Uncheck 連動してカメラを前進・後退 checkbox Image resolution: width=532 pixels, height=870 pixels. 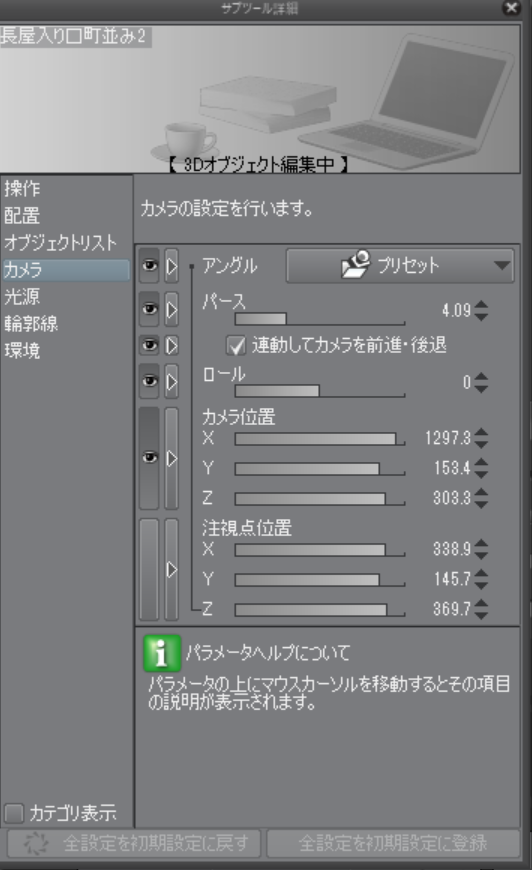[236, 346]
